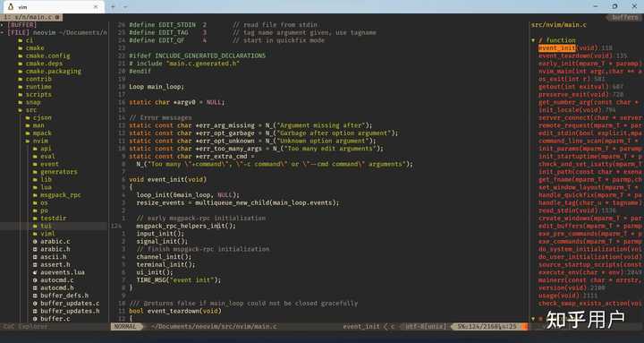The width and height of the screenshot is (644, 343).
Task: Click the 'Loop main_loop;' code line
Action: [x=157, y=87]
